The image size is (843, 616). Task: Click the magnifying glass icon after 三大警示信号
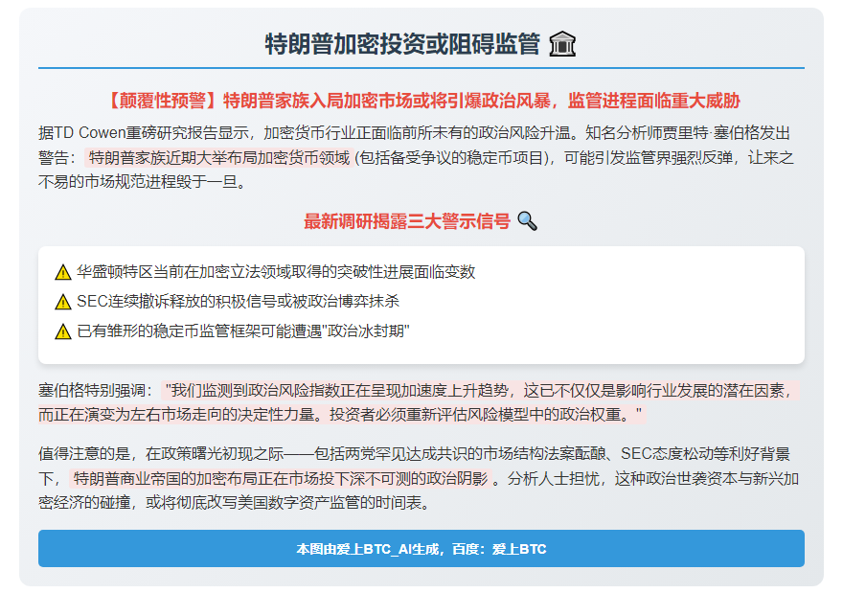527,221
